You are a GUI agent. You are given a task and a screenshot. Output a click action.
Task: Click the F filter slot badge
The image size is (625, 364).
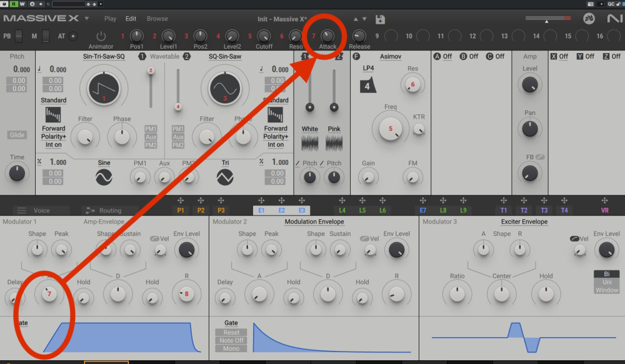[356, 56]
